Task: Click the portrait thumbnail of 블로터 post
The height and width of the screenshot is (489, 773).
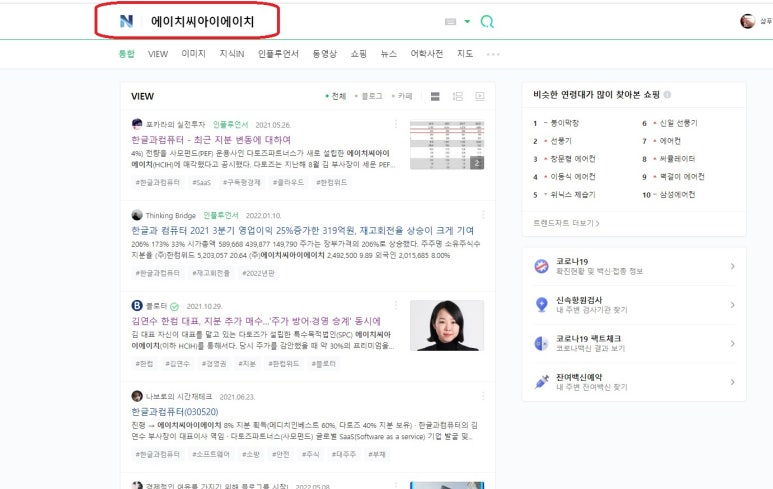Action: [x=447, y=325]
